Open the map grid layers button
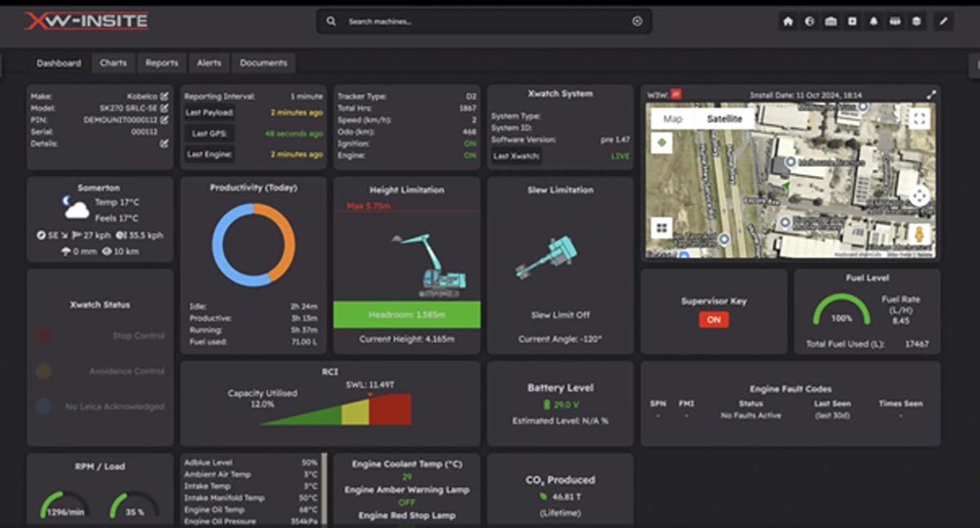 tap(661, 227)
